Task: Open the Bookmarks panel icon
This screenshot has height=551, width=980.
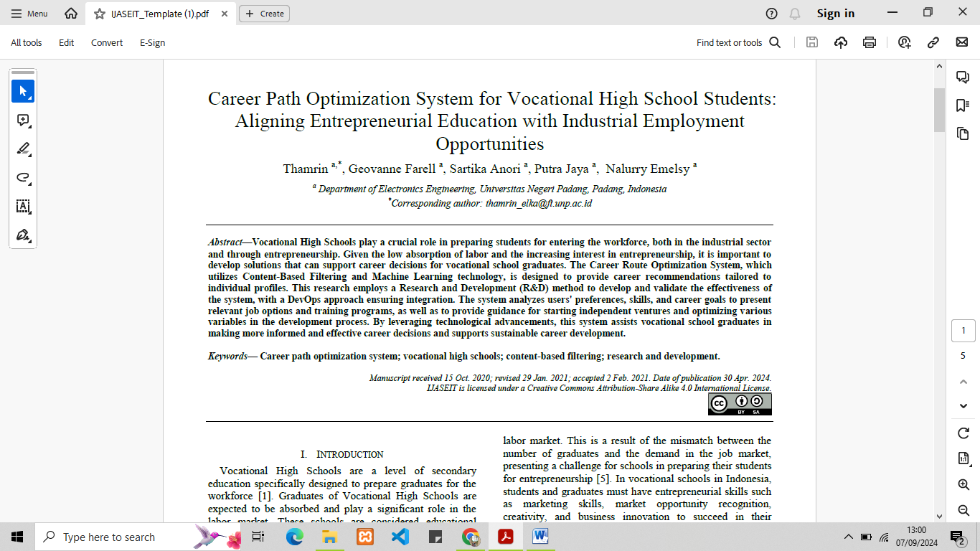Action: pos(963,105)
